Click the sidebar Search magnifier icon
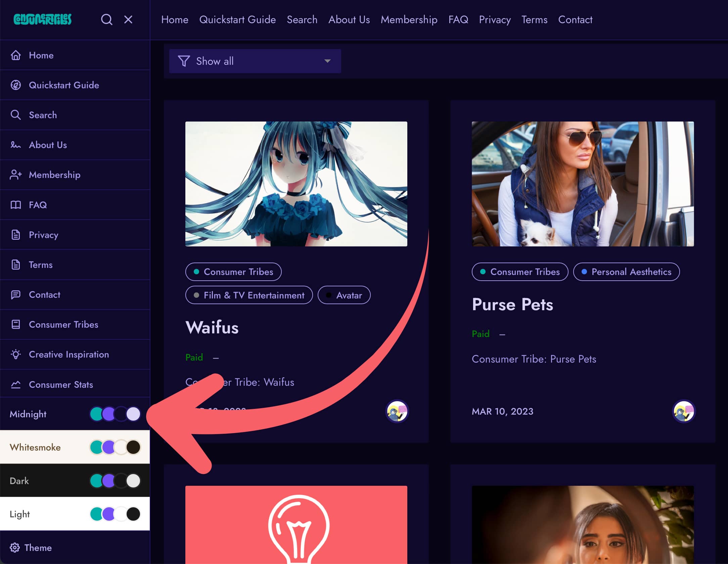728x564 pixels. coord(16,115)
